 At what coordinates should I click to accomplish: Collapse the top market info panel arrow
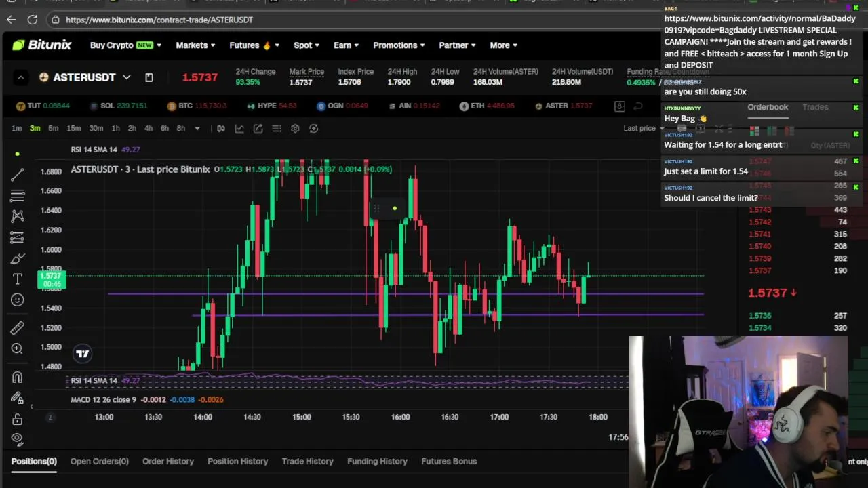(20, 77)
